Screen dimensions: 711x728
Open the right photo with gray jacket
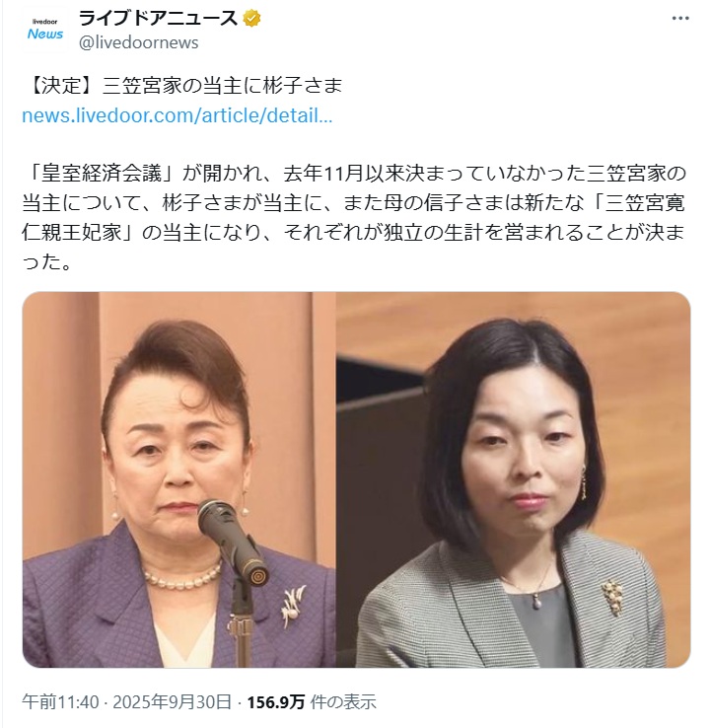514,479
